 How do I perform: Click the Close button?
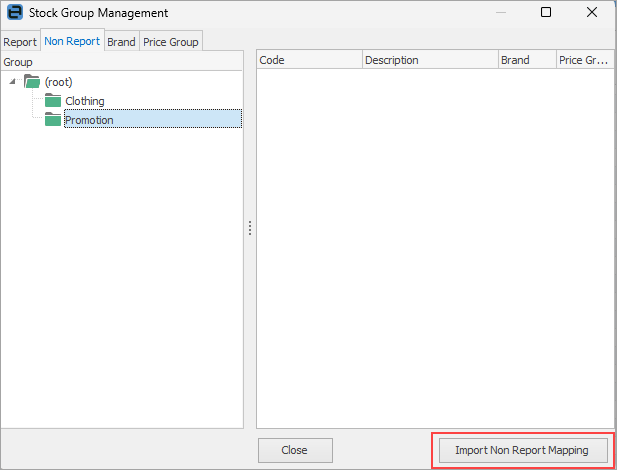point(295,450)
